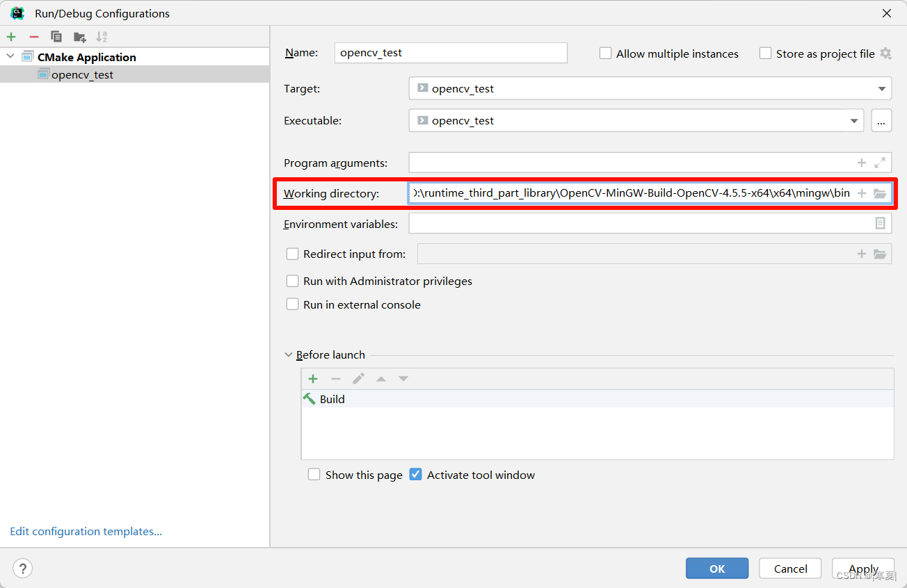Insert macro in Redirect input field
The width and height of the screenshot is (907, 588).
[861, 254]
